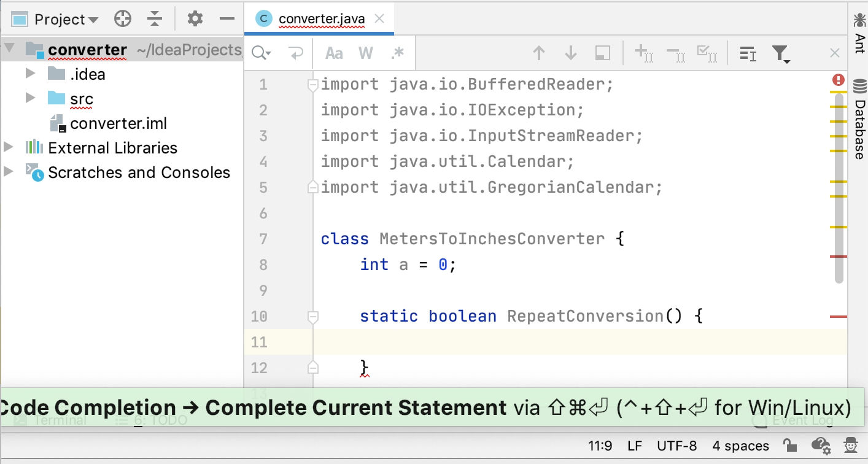Click the editor vertical scrollbar
This screenshot has height=464, width=868.
(x=839, y=184)
